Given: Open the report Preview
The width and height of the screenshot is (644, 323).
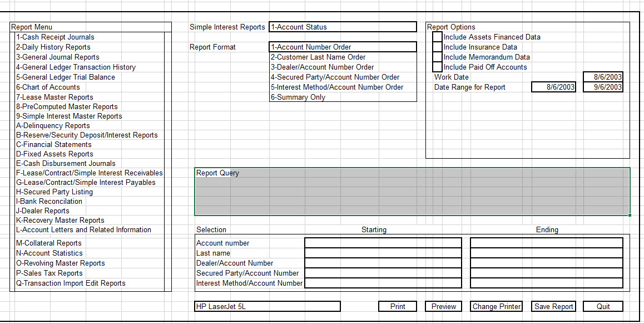Looking at the screenshot, I should [x=443, y=306].
